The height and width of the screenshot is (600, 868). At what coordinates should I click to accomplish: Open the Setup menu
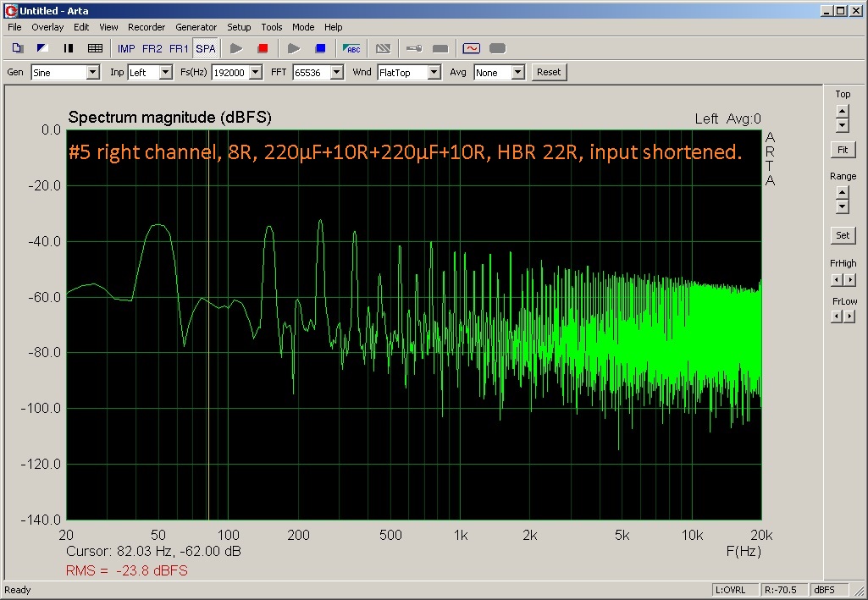click(239, 27)
